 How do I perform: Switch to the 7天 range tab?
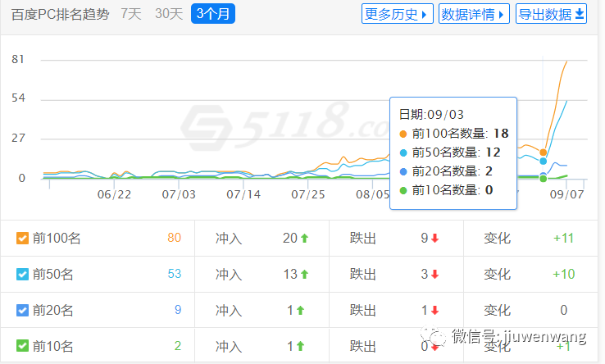point(130,13)
